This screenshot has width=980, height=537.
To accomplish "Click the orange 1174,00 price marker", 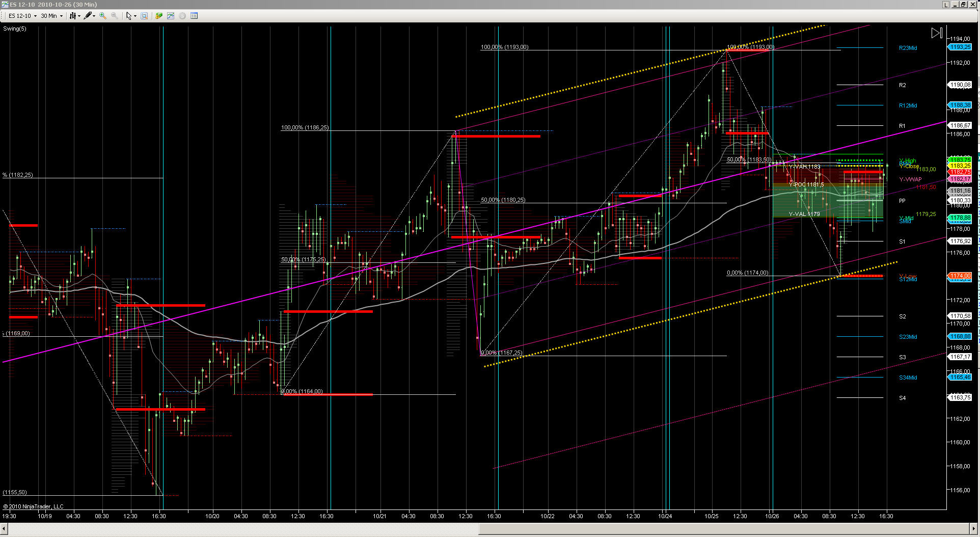I will tap(960, 276).
